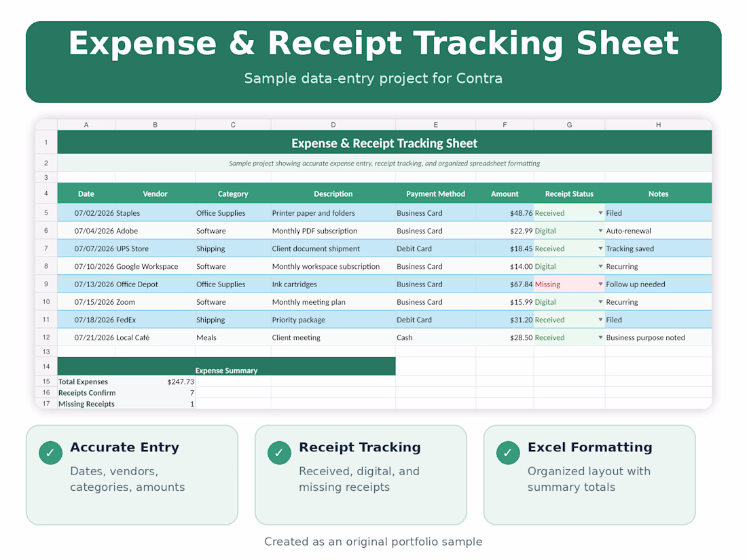Click the Date column heading cell
Viewport: 747px width, 560px height.
click(86, 194)
